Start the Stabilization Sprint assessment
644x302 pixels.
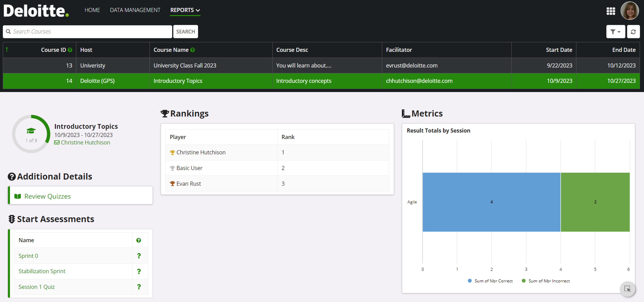(x=42, y=271)
